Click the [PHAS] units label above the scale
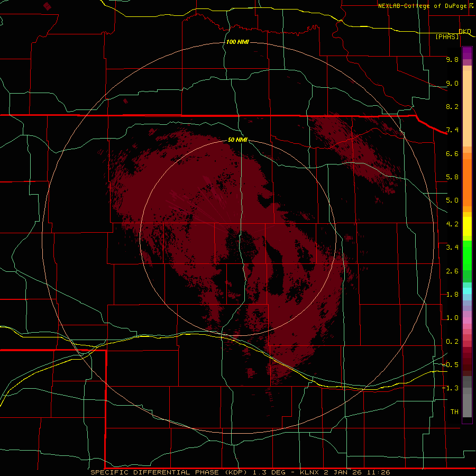This screenshot has width=476, height=476. point(447,36)
